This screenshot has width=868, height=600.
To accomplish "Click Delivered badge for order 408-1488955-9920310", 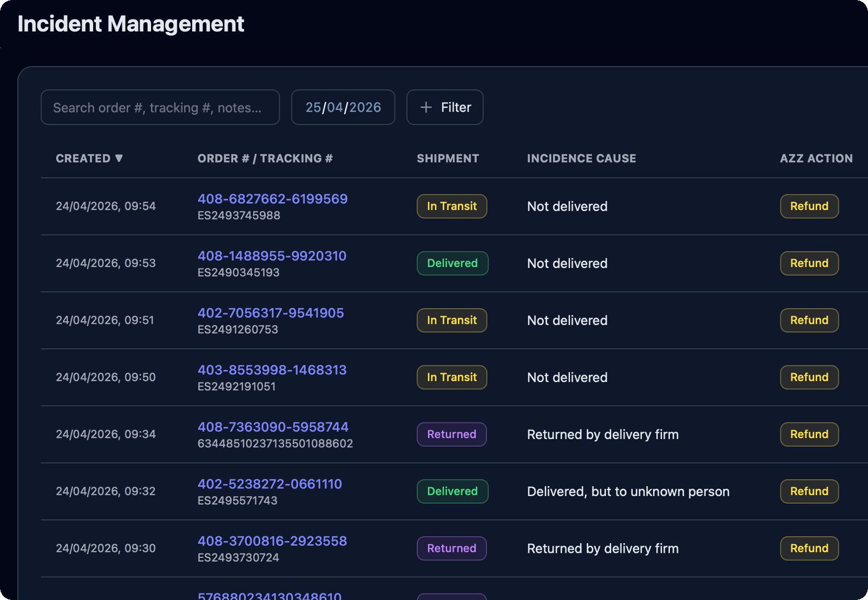I will tap(452, 263).
